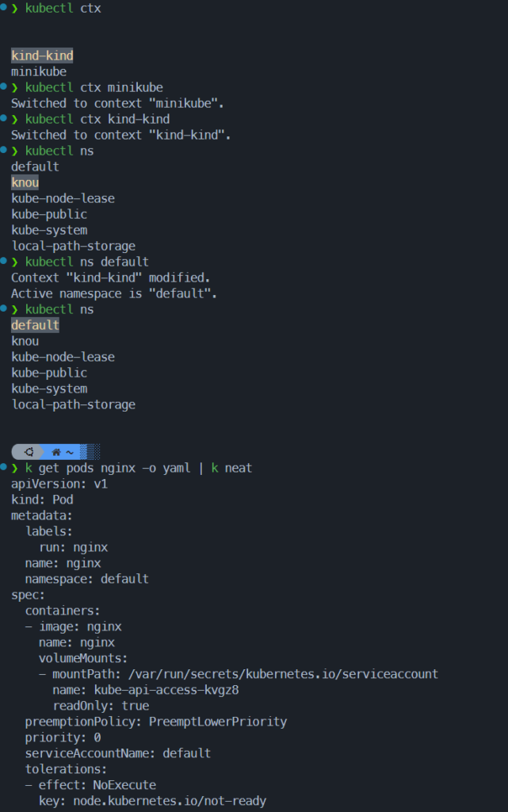508x812 pixels.
Task: Click the 'k neat' command after the pipe
Action: 231,468
